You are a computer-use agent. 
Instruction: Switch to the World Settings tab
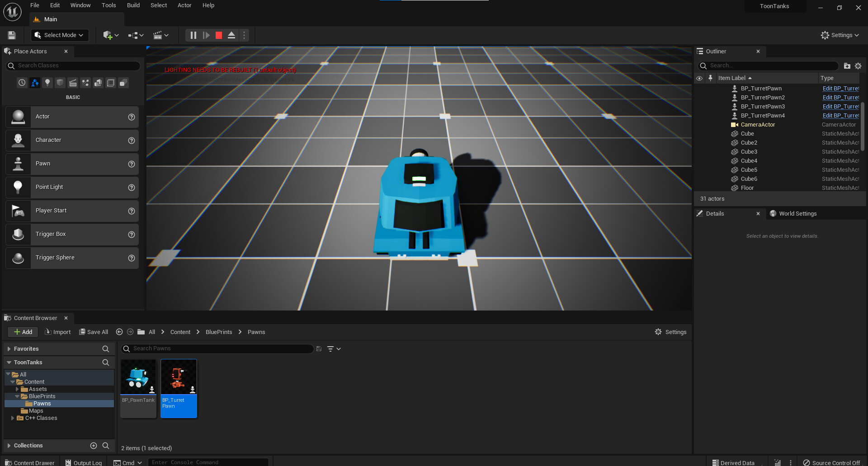797,214
